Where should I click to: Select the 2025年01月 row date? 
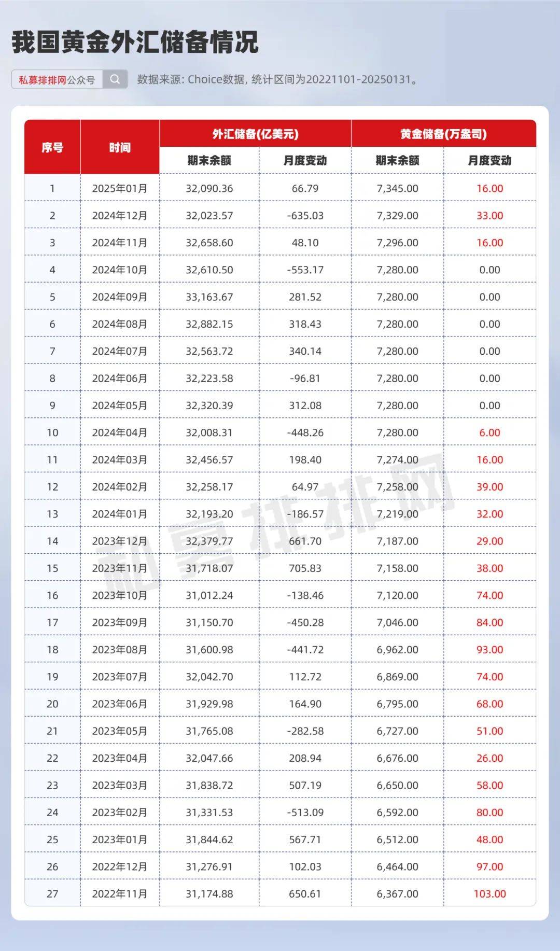click(x=120, y=188)
